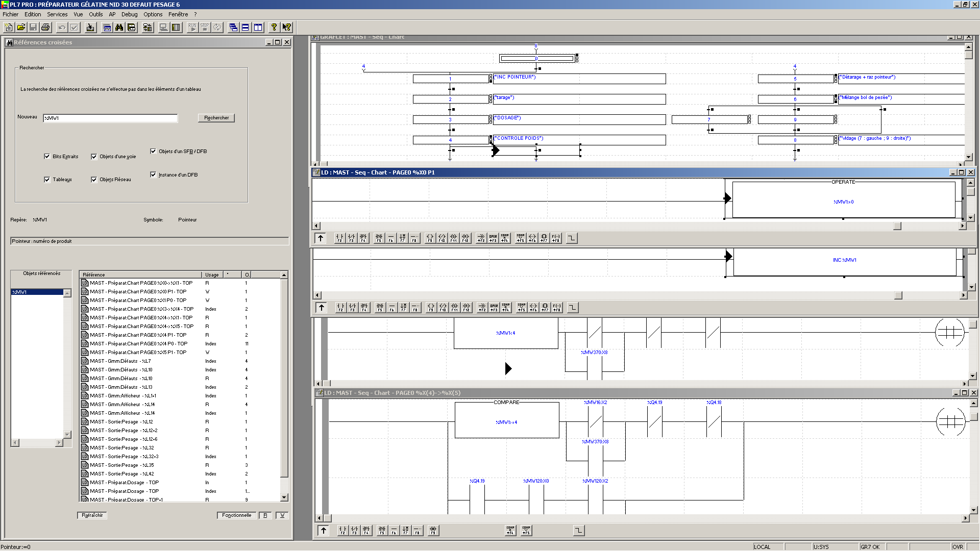Expand the %MW1 referenced objects dropdown arrow
The width and height of the screenshot is (980, 551).
tap(67, 293)
